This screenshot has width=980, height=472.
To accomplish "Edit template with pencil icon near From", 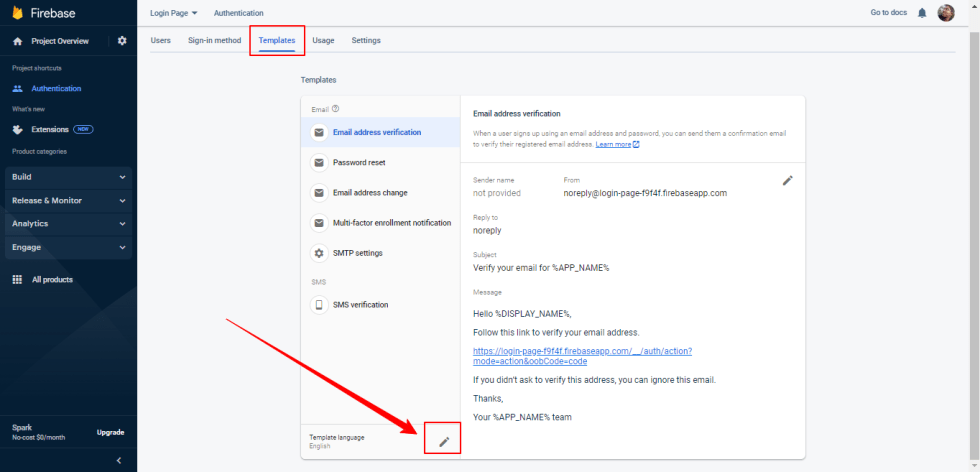I will (788, 181).
